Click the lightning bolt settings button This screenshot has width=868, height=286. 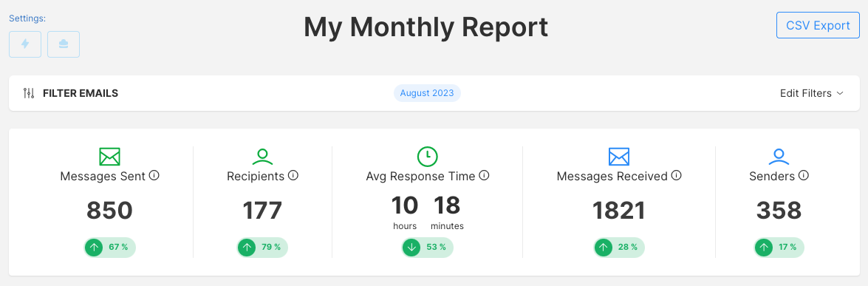25,44
